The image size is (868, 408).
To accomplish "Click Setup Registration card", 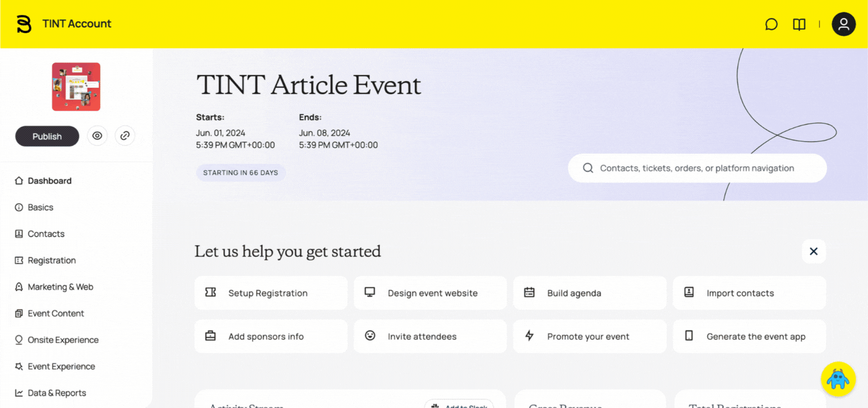I will (x=271, y=293).
